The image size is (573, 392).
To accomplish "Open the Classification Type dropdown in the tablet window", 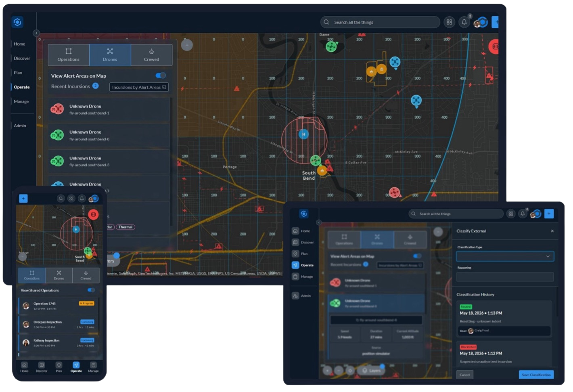I will 505,256.
